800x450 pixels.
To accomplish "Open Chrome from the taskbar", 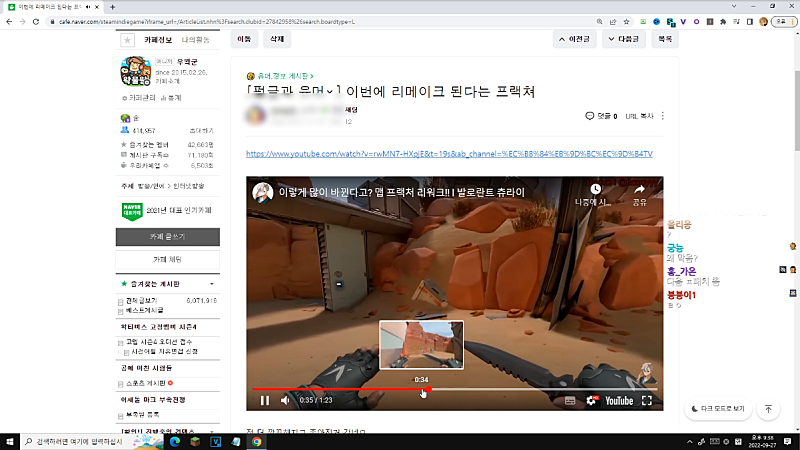I will click(x=257, y=442).
